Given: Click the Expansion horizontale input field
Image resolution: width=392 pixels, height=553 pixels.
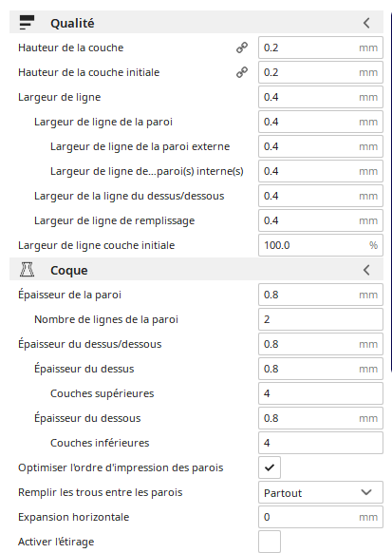Looking at the screenshot, I should [x=321, y=517].
